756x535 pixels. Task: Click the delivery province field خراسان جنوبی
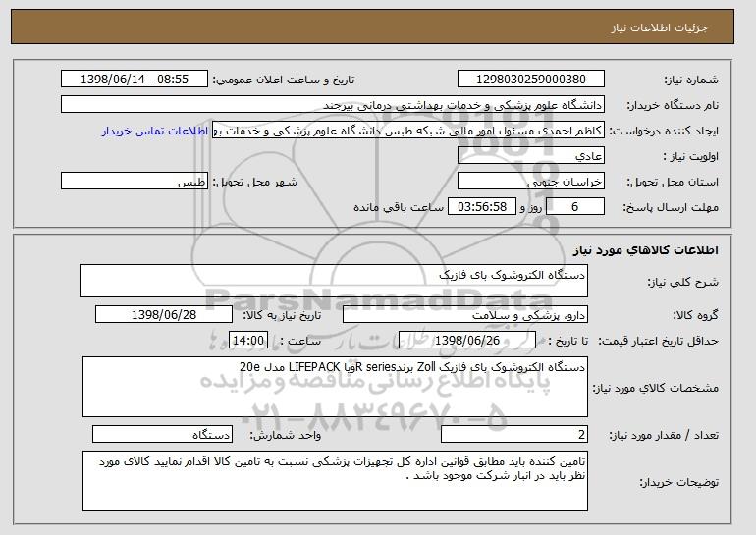click(531, 182)
